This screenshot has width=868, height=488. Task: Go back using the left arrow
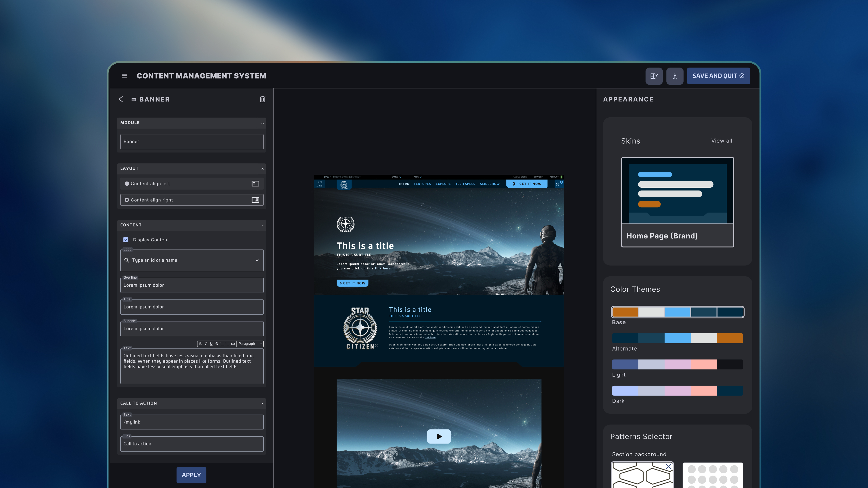tap(121, 99)
